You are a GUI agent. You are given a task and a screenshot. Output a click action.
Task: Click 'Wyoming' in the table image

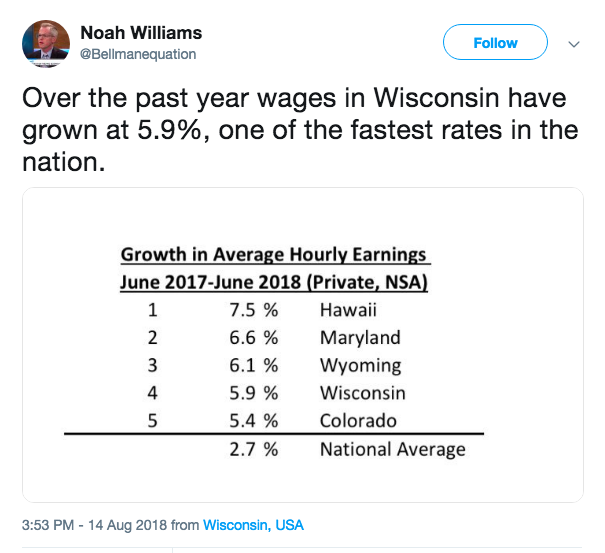coord(360,366)
